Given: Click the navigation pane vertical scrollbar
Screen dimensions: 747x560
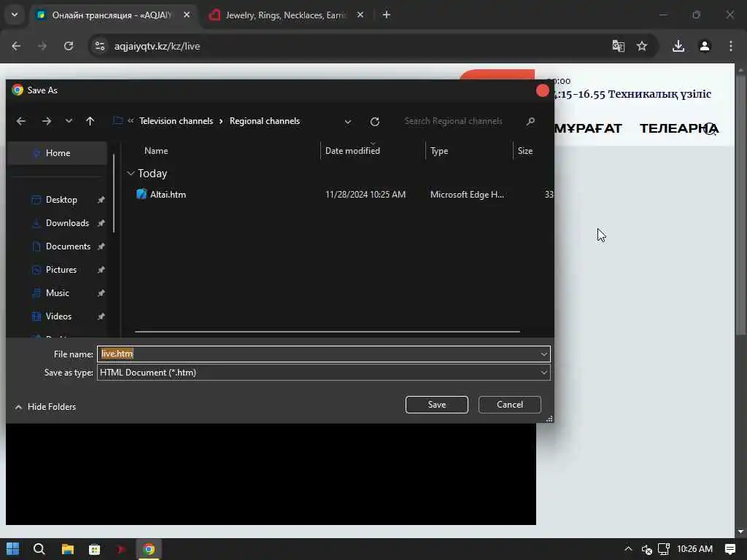Looking at the screenshot, I should tap(114, 193).
